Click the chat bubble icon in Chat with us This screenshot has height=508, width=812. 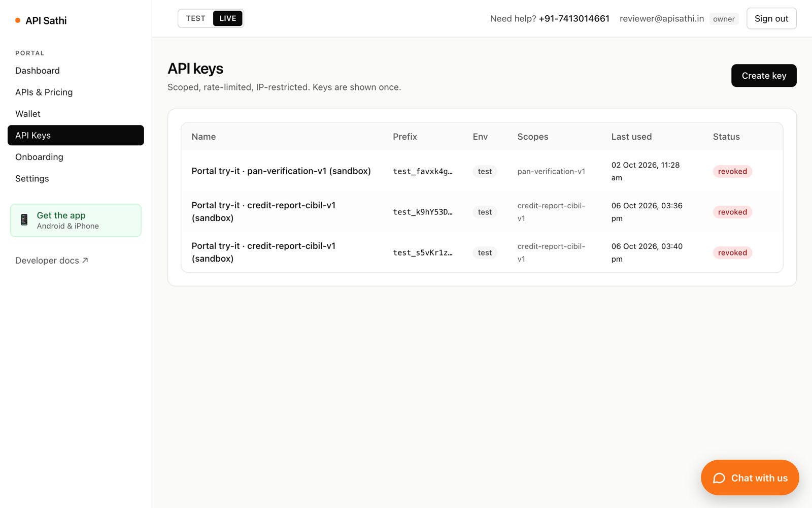tap(719, 478)
